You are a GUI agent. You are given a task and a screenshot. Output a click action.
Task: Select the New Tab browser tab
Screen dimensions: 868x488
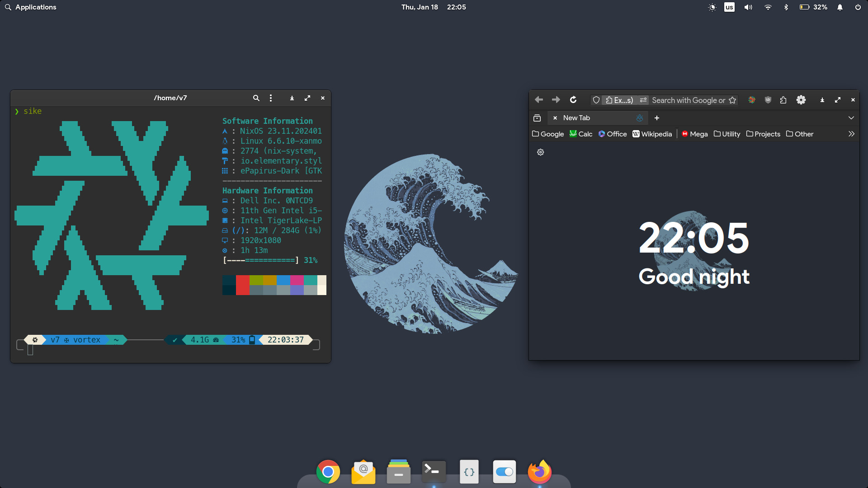[x=598, y=118]
